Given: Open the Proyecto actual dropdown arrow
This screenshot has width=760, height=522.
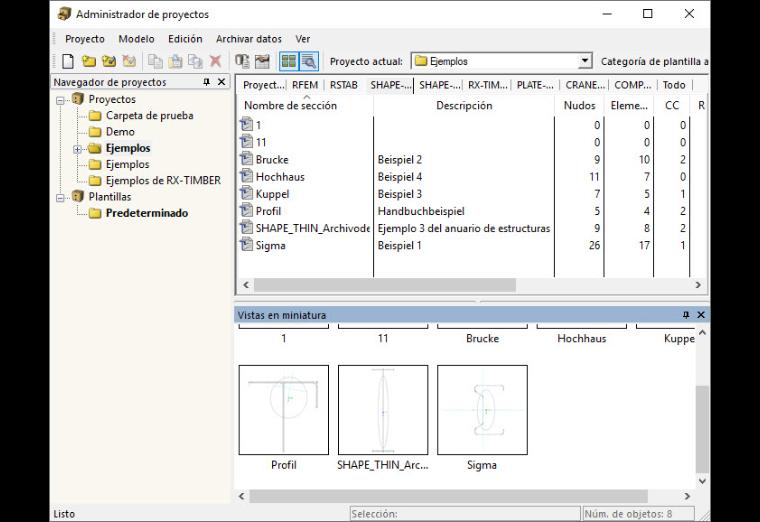Looking at the screenshot, I should 585,62.
